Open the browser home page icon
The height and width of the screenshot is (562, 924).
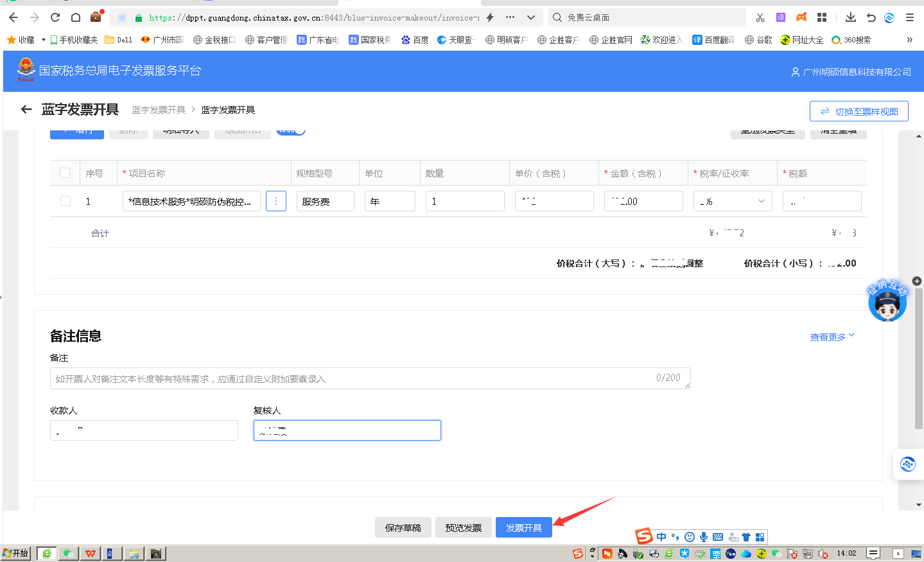76,17
